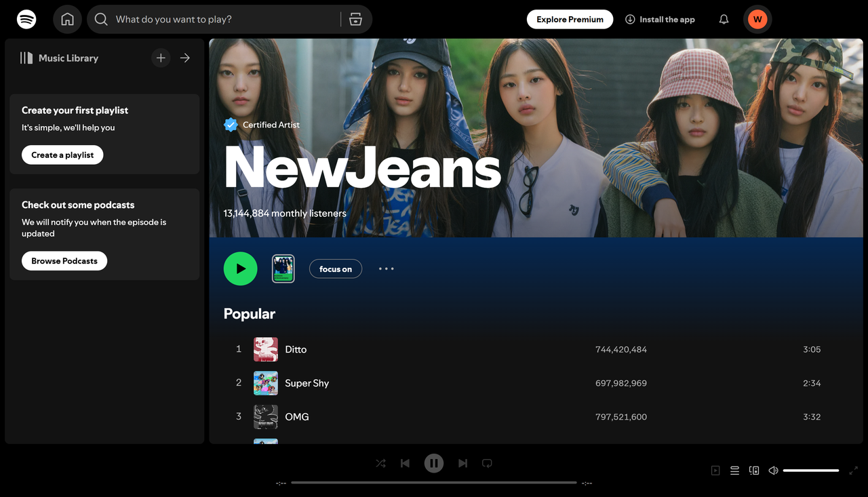This screenshot has height=497, width=868.
Task: Open the playback queue icon
Action: pyautogui.click(x=734, y=471)
